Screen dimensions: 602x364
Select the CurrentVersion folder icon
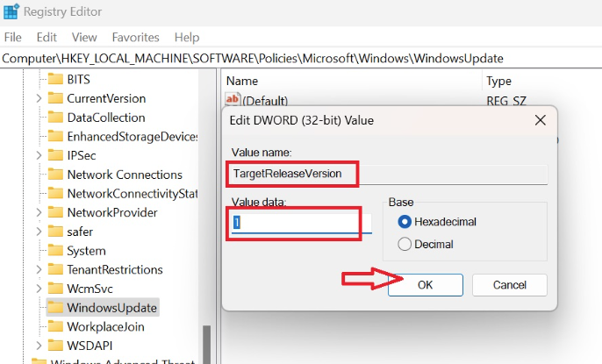point(55,98)
